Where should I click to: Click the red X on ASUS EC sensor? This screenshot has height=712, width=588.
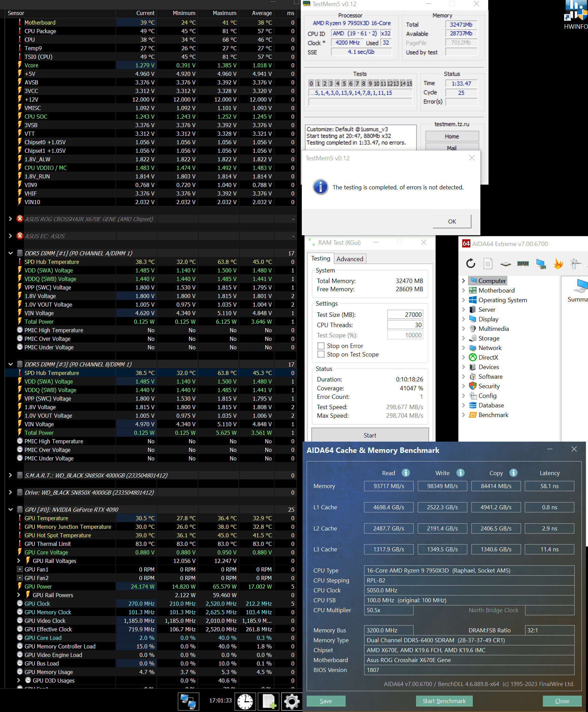[x=20, y=236]
